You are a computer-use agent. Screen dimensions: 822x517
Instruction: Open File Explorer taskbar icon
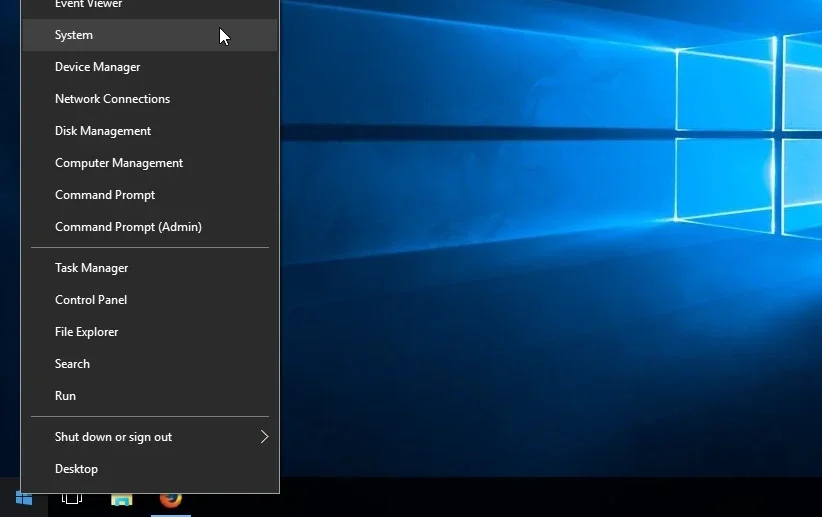(x=121, y=498)
